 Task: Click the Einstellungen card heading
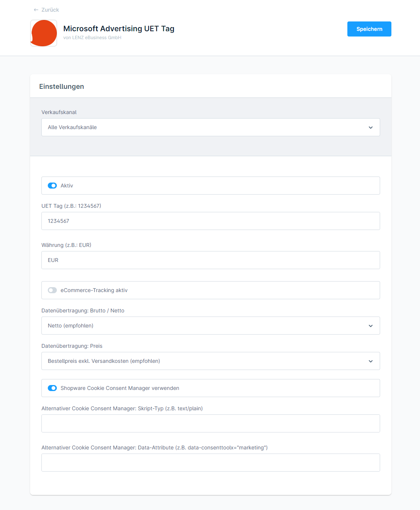pos(62,87)
